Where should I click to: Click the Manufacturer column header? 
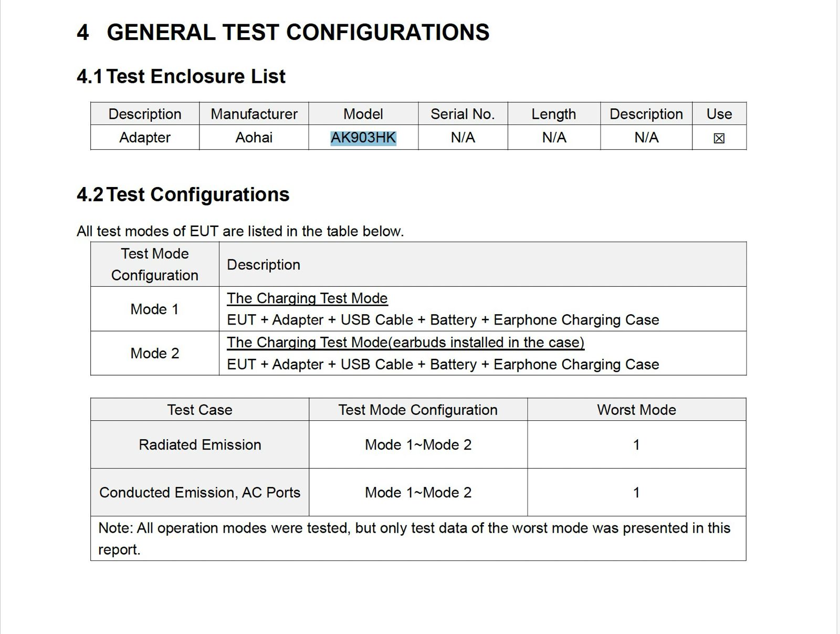254,114
